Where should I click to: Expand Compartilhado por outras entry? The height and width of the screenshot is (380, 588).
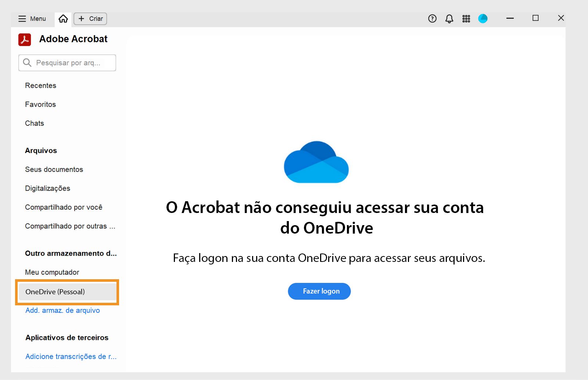[70, 226]
